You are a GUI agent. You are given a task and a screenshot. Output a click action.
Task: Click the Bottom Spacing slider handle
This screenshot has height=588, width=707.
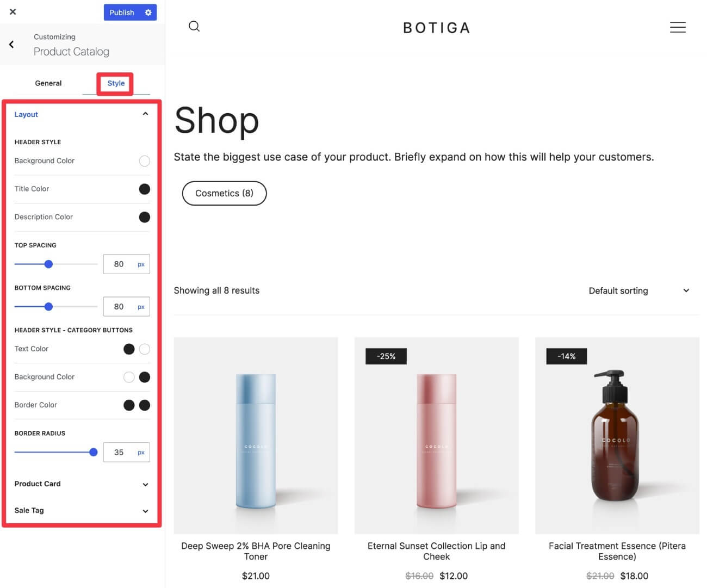click(48, 307)
